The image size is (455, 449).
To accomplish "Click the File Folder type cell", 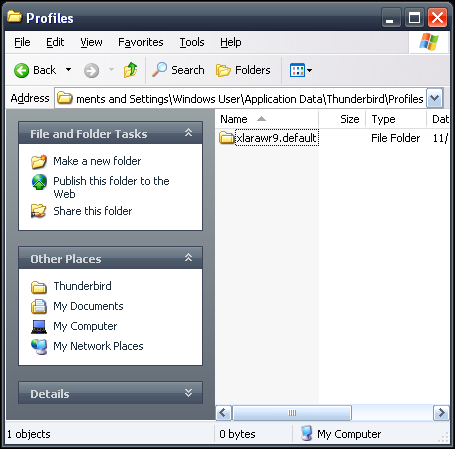I will click(396, 138).
